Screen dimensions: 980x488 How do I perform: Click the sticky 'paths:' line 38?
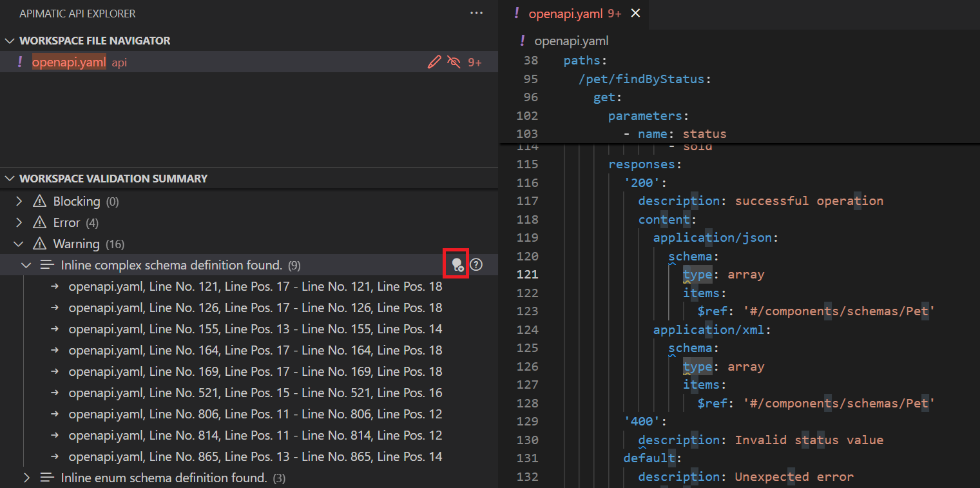tap(585, 61)
